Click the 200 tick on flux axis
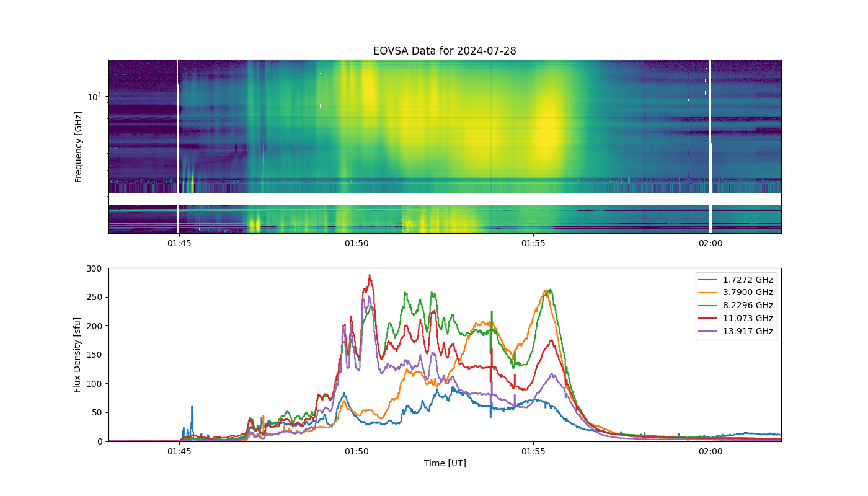Screen dimensions: 868x496 point(95,326)
